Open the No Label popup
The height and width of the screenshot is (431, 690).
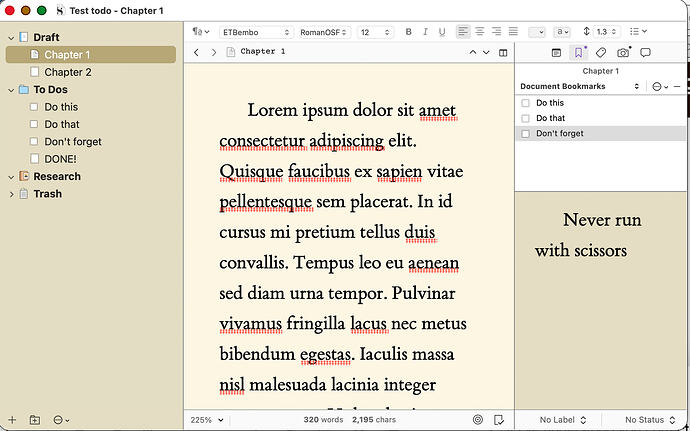pyautogui.click(x=563, y=420)
